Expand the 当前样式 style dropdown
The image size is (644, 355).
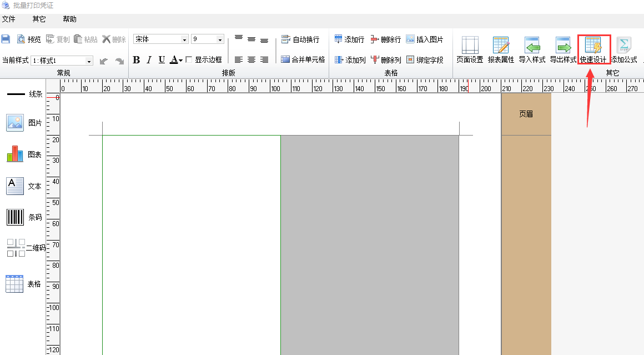[x=89, y=61]
